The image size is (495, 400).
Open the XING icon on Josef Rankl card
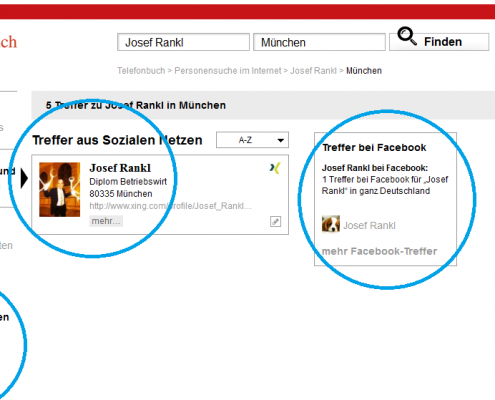click(275, 168)
